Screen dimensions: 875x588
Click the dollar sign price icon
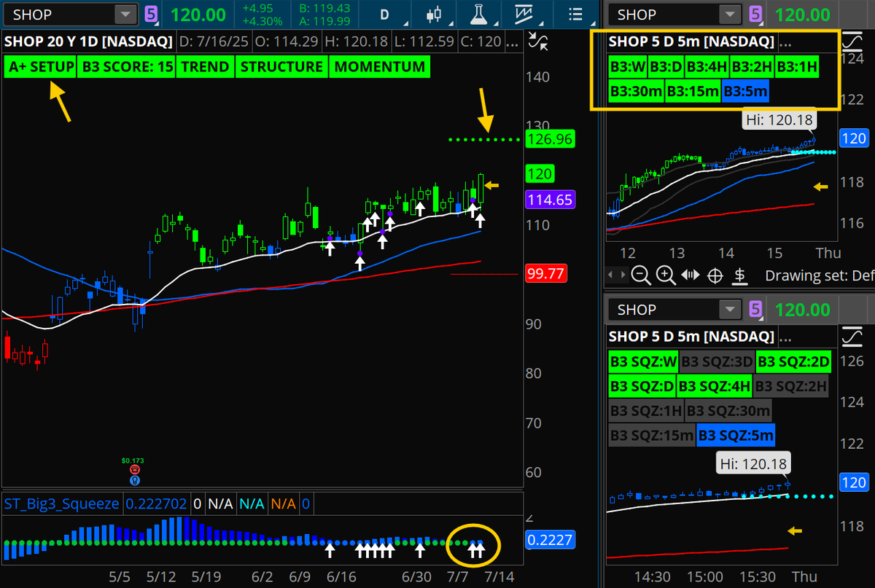739,275
